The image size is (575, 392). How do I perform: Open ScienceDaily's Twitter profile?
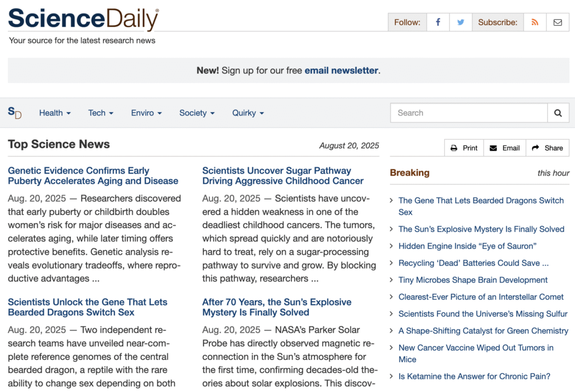pos(460,22)
